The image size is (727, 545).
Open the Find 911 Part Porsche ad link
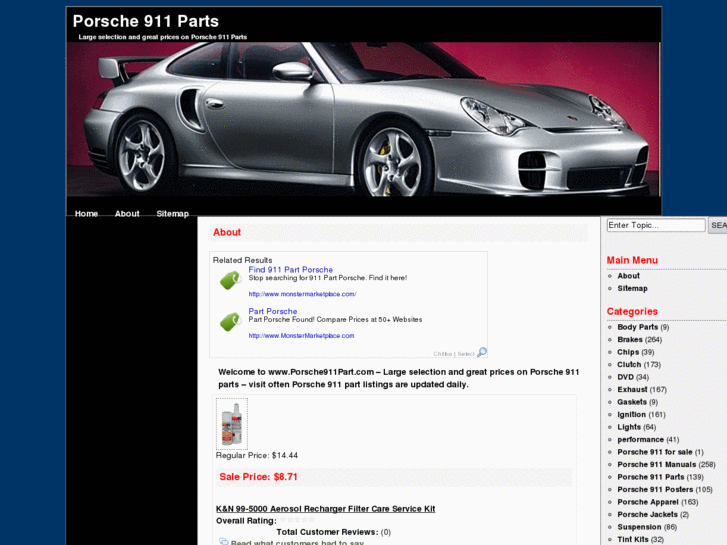(x=290, y=269)
